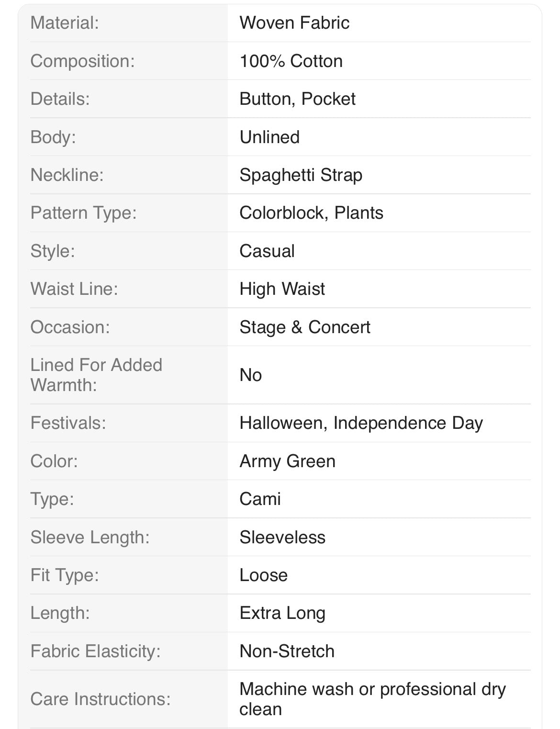This screenshot has width=560, height=729.
Task: Tap the "Stage & Concert" occasion value
Action: click(305, 327)
